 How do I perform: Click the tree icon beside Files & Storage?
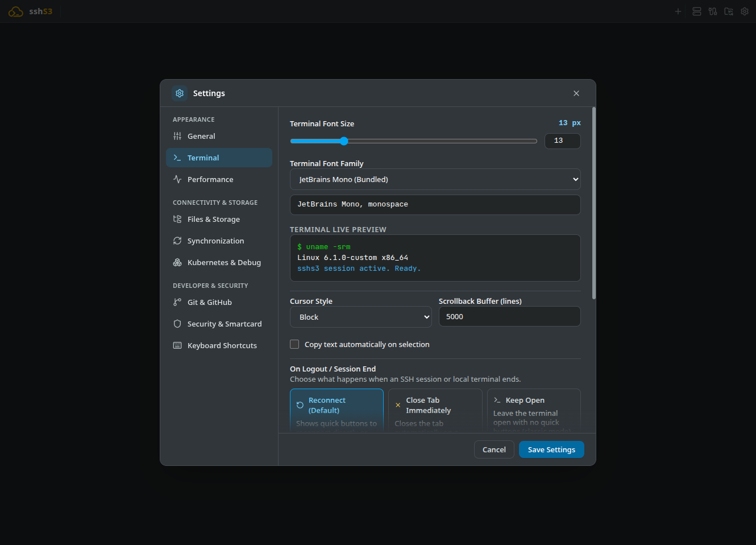pyautogui.click(x=177, y=219)
